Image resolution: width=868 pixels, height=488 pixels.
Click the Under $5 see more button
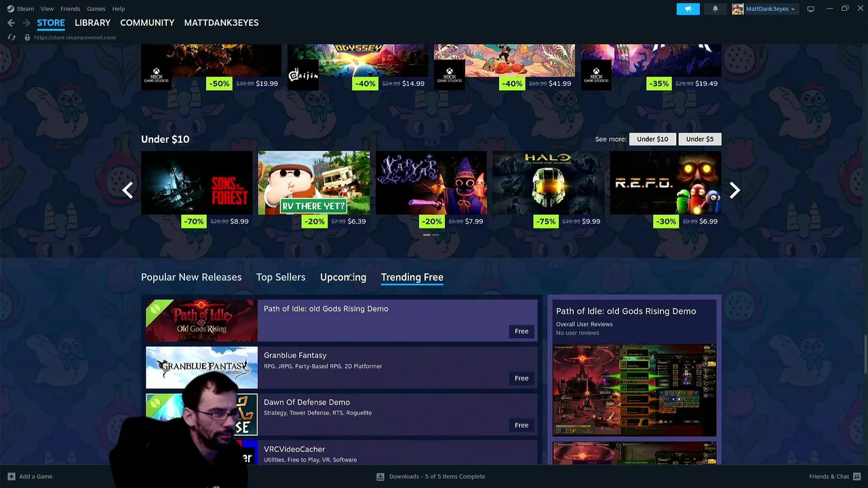pyautogui.click(x=700, y=139)
